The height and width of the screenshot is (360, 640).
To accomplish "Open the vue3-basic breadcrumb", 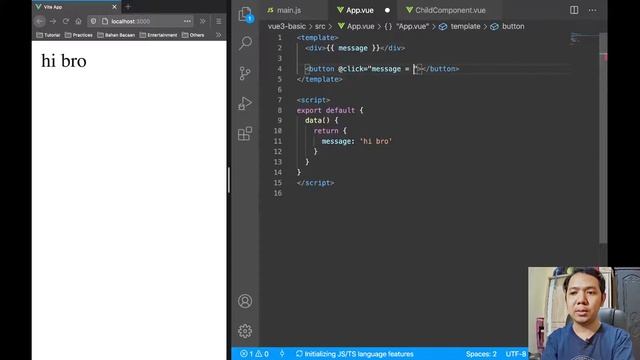I will pyautogui.click(x=287, y=27).
